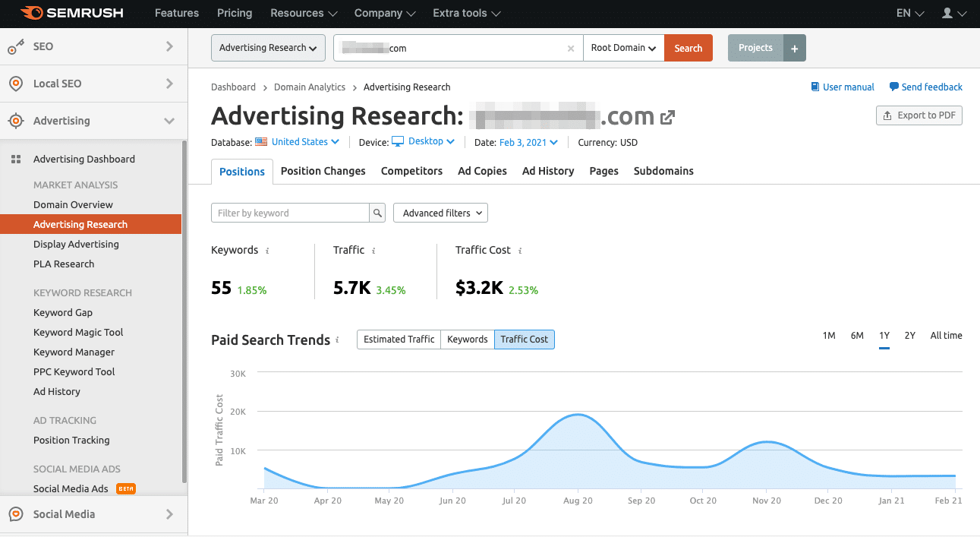Click the Local SEO pin icon

coord(16,84)
